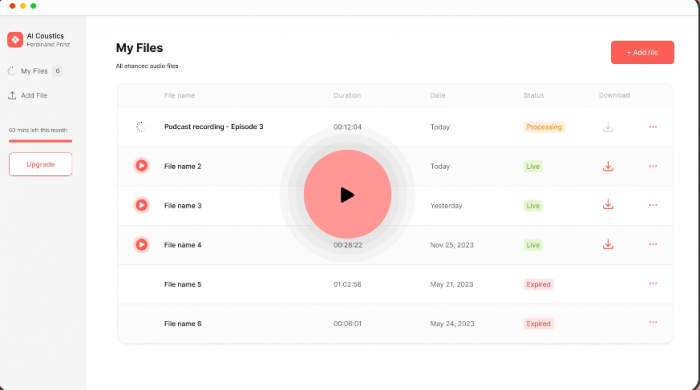The image size is (700, 390).
Task: Click the green macOS window maximize button
Action: point(33,6)
